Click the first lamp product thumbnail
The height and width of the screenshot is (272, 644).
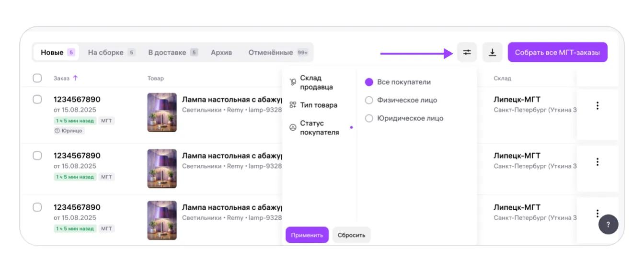[x=162, y=113]
